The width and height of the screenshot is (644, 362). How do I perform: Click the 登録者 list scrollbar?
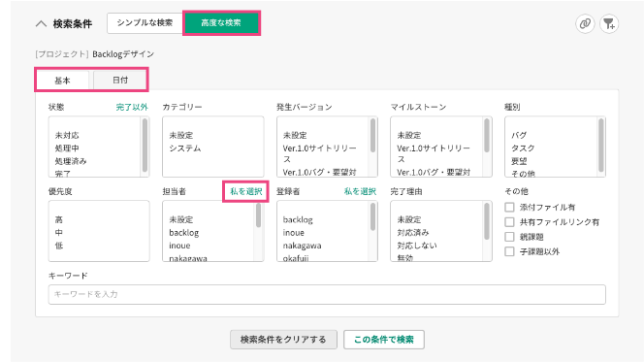(372, 217)
